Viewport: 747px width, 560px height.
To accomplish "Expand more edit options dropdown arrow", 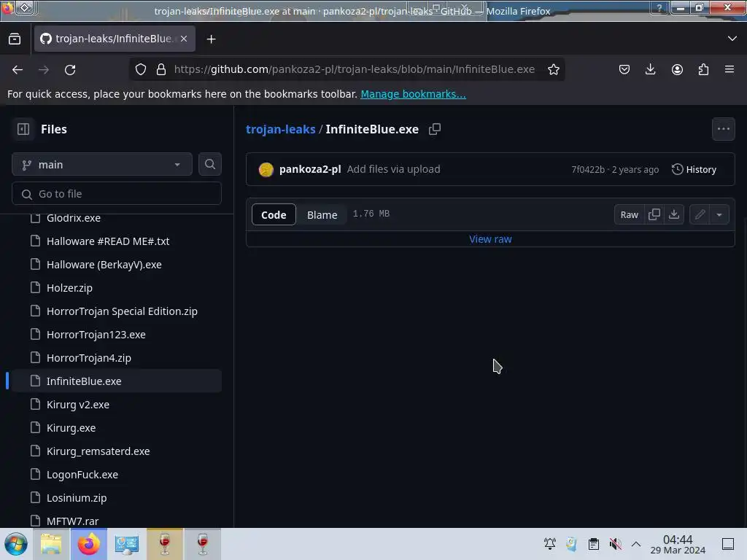I will pos(719,214).
